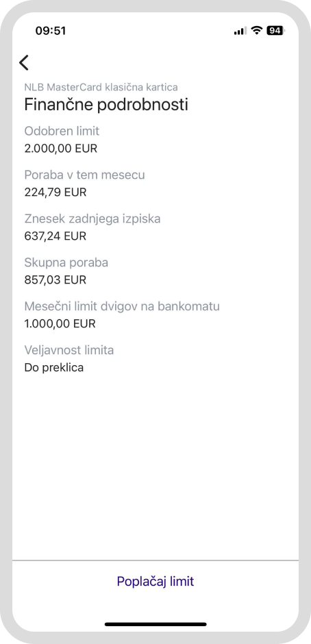Tap the Skupna poraba label

pos(66,263)
